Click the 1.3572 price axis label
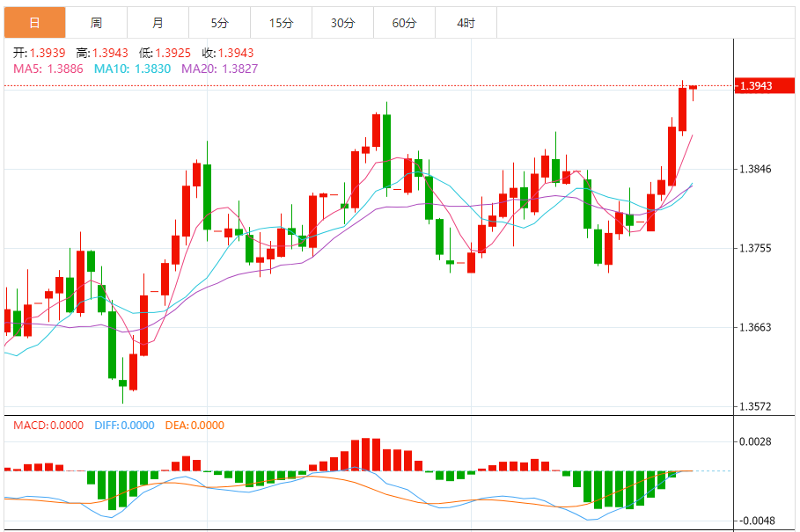The image size is (800, 532). 755,406
